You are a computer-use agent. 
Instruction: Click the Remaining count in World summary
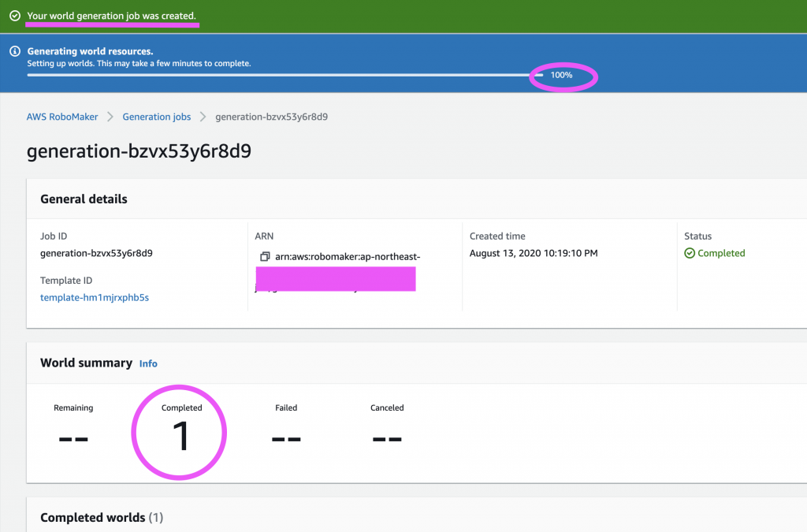[x=73, y=439]
